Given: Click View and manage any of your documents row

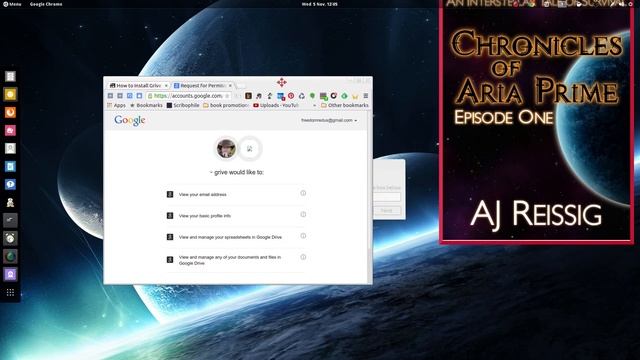Looking at the screenshot, I should point(236,260).
